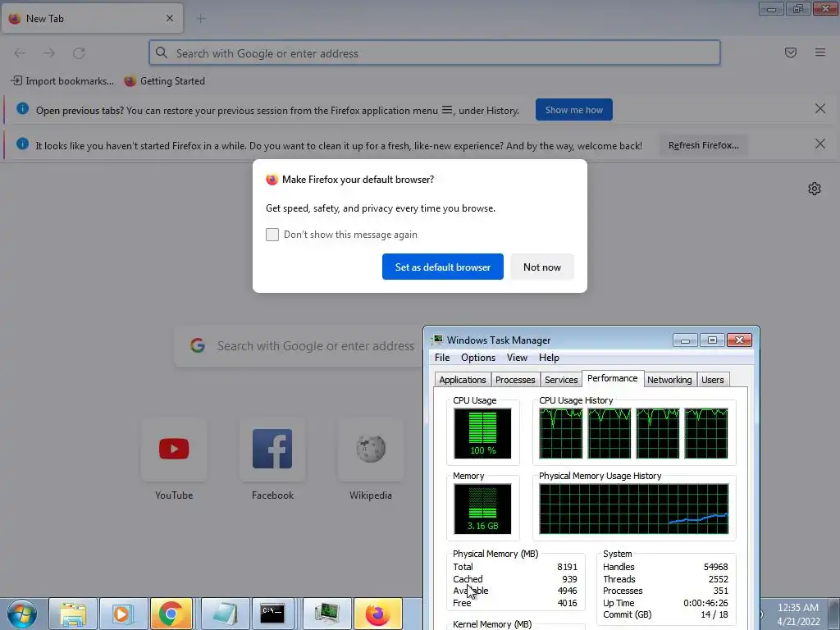
Task: Open the Windows Start button
Action: tap(21, 614)
